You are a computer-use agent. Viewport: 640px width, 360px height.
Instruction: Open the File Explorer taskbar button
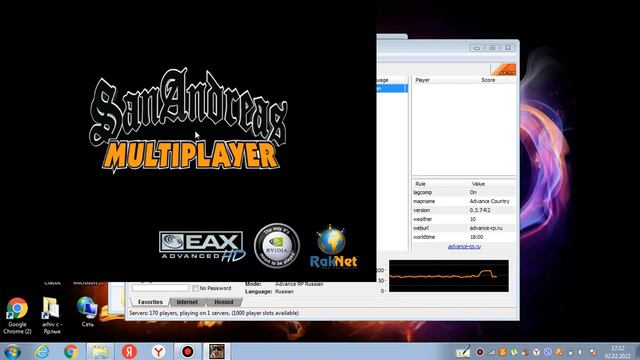point(100,351)
